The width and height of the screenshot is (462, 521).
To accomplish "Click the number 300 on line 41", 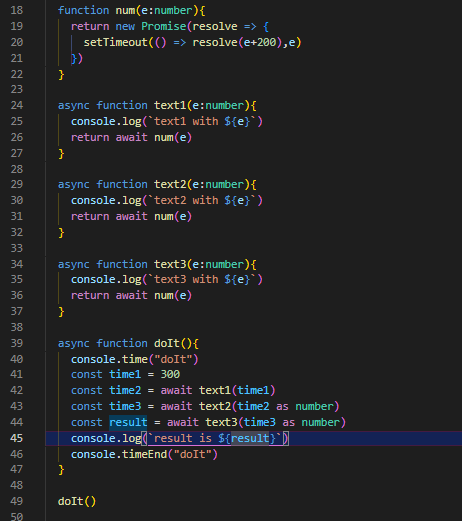I will [170, 374].
